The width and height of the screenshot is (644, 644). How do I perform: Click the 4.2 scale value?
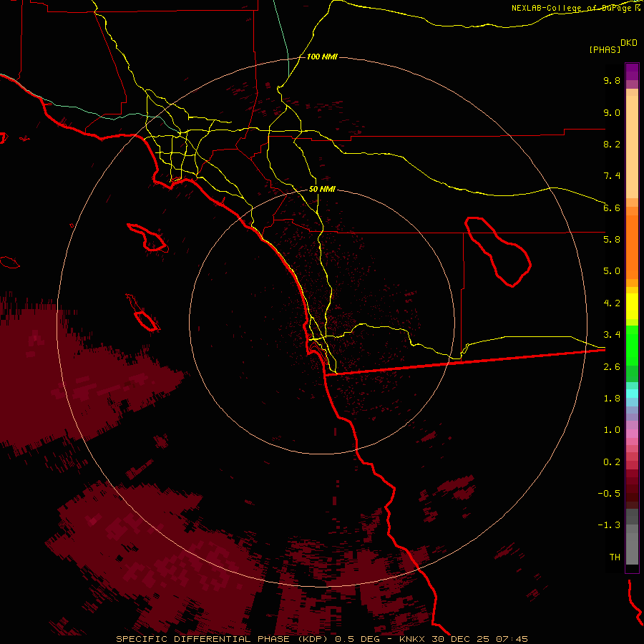coord(612,303)
